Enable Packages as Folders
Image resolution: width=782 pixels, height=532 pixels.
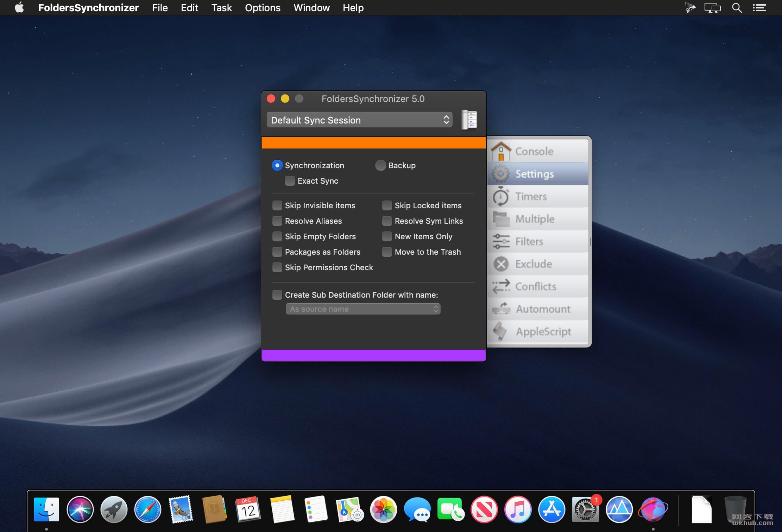pos(277,252)
